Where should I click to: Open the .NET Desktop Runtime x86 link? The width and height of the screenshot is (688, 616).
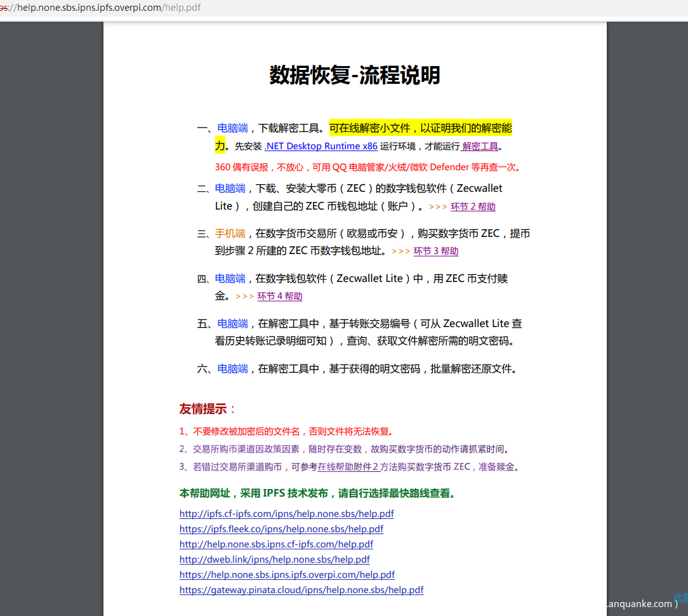tap(321, 147)
